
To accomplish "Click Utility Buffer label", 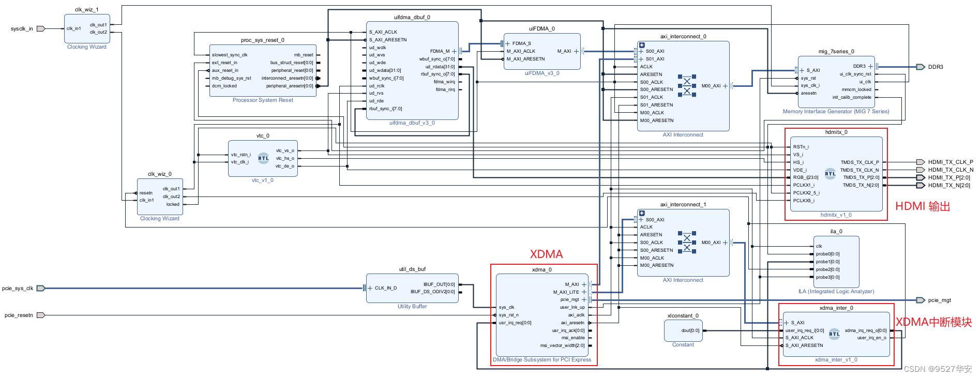I will [x=412, y=306].
